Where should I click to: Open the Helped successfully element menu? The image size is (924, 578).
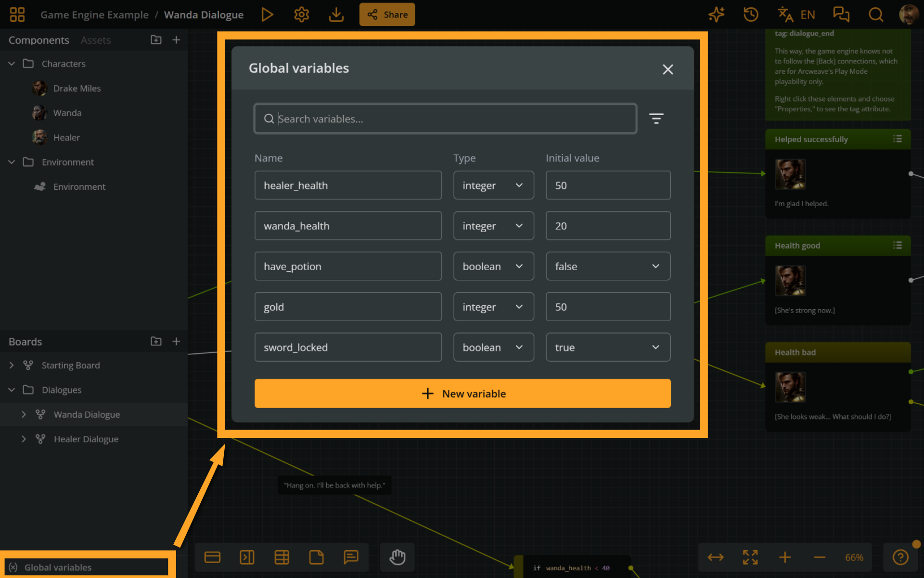[897, 139]
